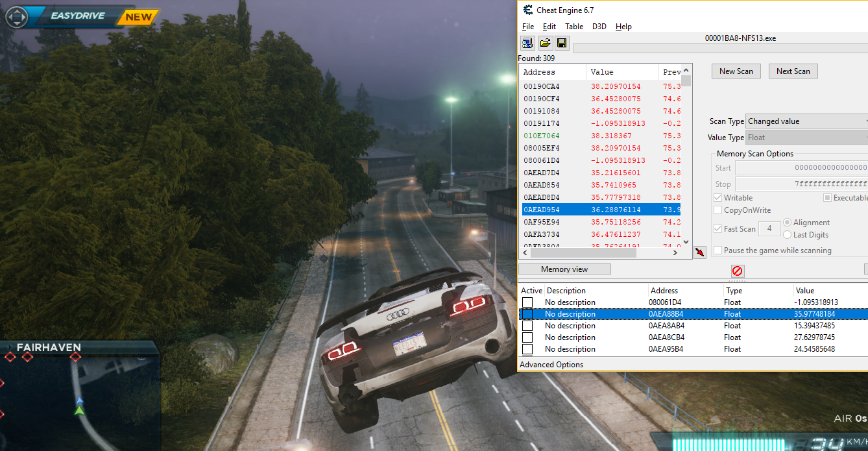Select result row 0AFA3734

click(x=601, y=234)
